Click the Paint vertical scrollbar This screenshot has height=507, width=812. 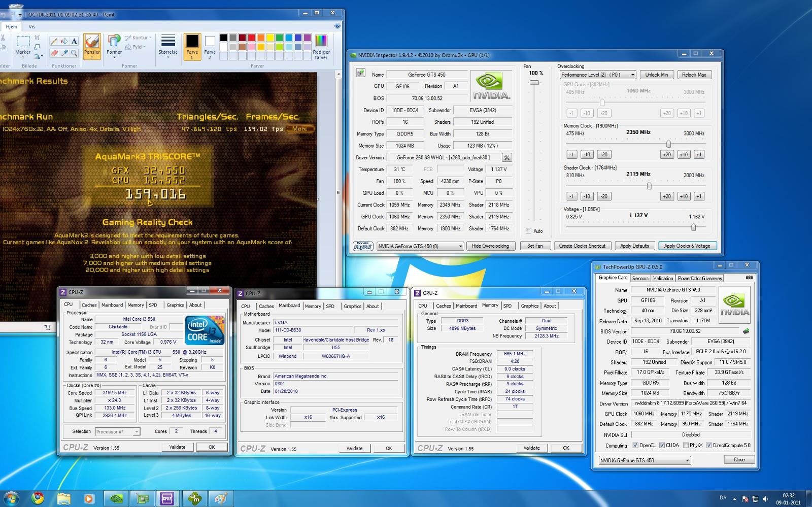(x=339, y=193)
